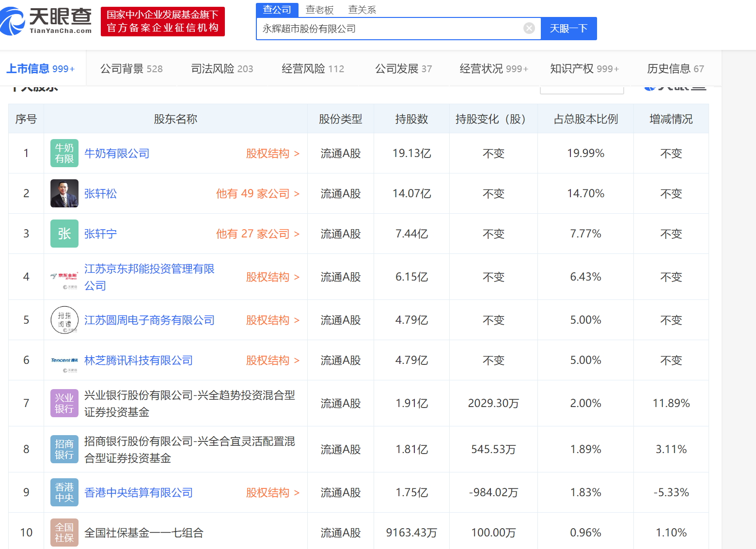Click 牛奶有限 green company avatar
The image size is (756, 549).
point(64,153)
